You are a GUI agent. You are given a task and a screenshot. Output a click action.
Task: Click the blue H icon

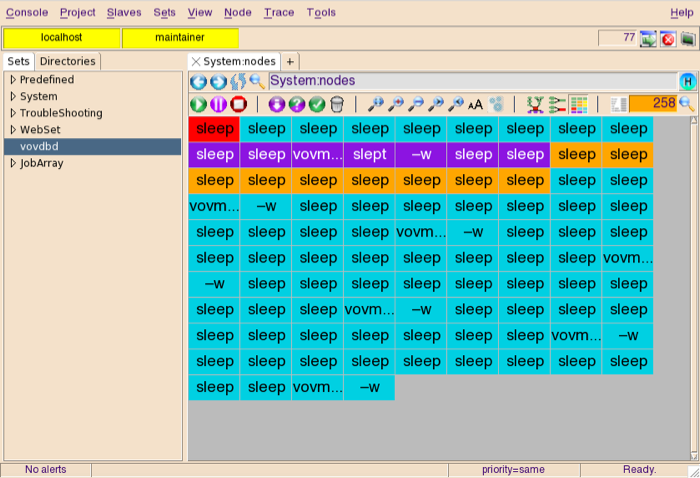(688, 82)
